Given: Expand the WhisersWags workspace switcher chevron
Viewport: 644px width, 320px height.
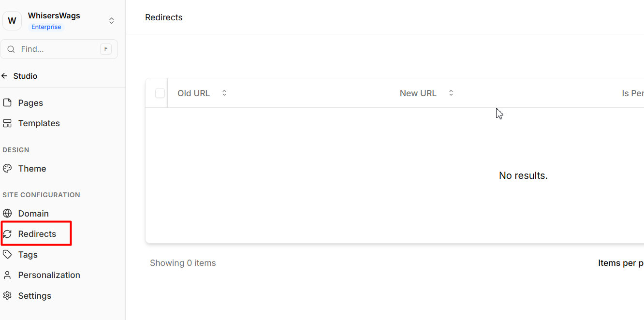Looking at the screenshot, I should point(112,21).
